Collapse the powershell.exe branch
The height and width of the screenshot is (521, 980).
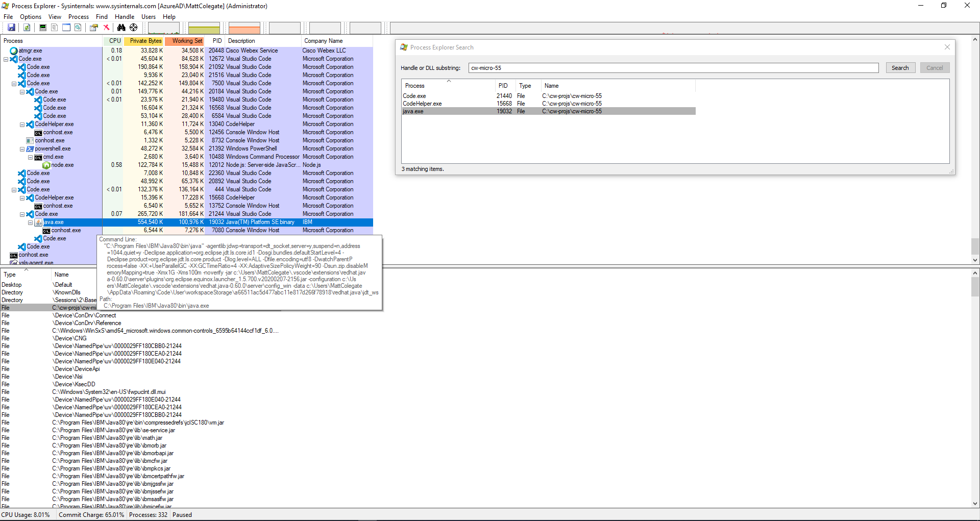[x=22, y=148]
